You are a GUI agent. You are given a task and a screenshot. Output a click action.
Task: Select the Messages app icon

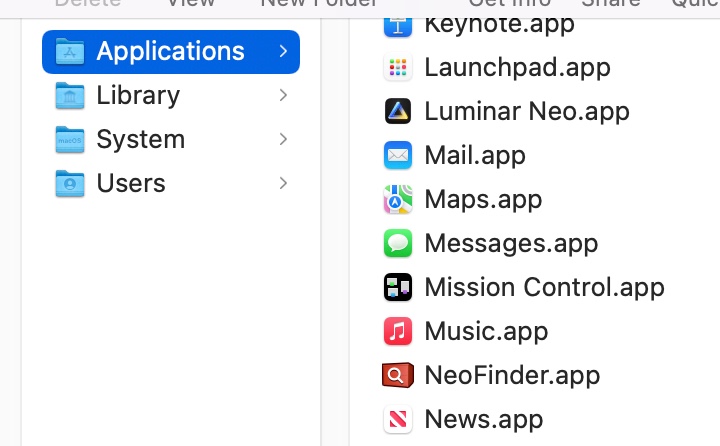click(398, 243)
